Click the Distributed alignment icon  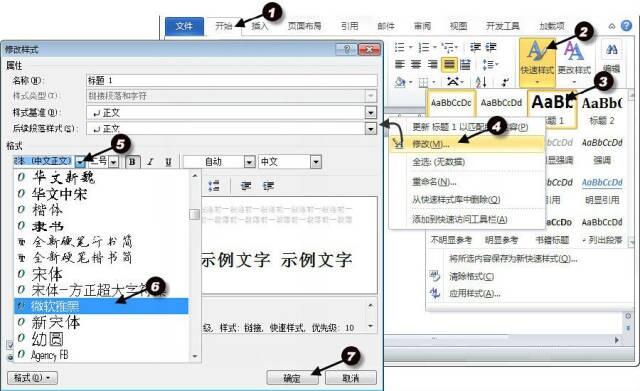[465, 64]
